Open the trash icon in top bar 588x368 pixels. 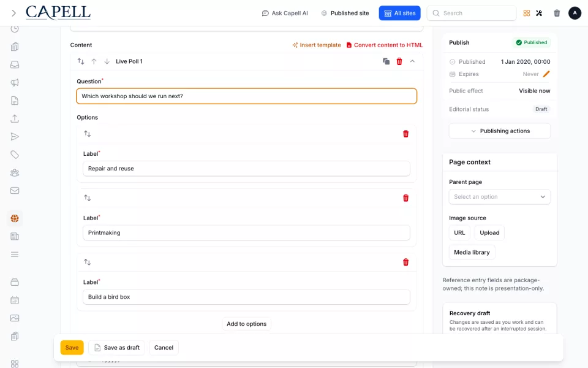[557, 13]
